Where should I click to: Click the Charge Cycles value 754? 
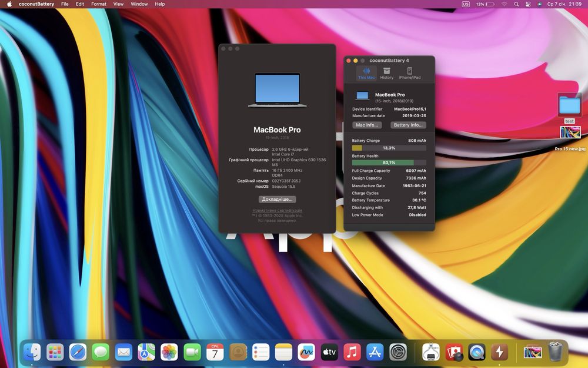[x=422, y=193]
